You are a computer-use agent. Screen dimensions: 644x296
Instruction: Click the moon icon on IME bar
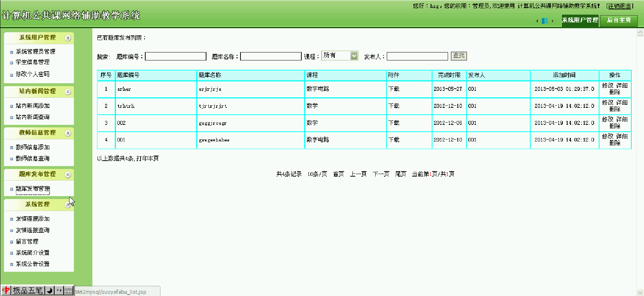tap(50, 290)
